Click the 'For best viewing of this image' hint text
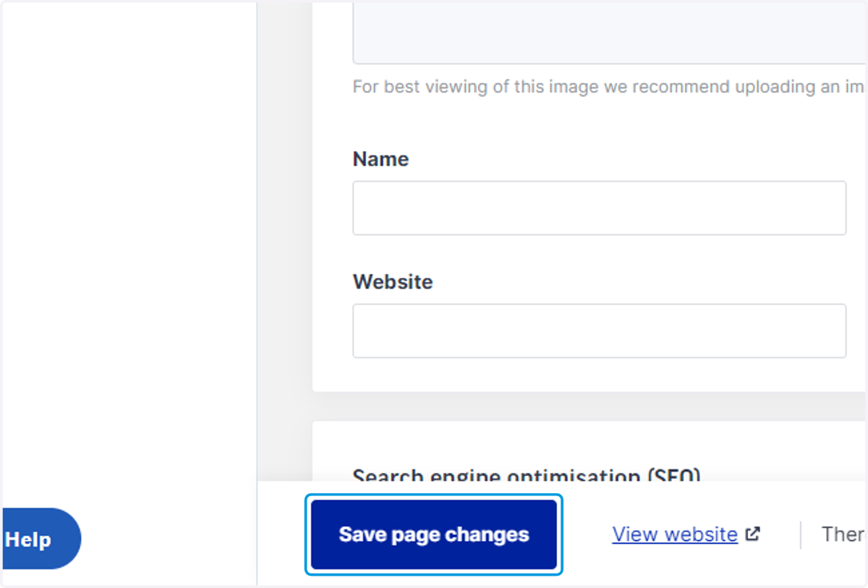 pos(609,87)
